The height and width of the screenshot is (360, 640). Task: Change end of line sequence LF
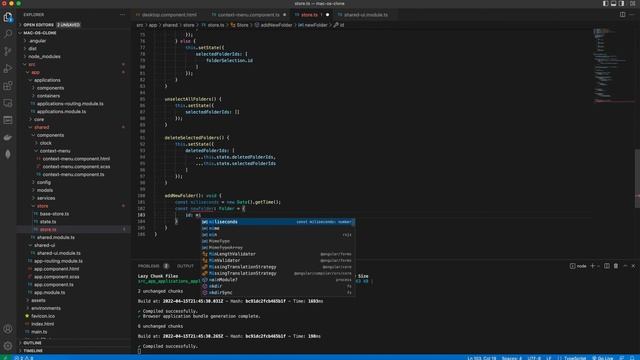click(549, 358)
